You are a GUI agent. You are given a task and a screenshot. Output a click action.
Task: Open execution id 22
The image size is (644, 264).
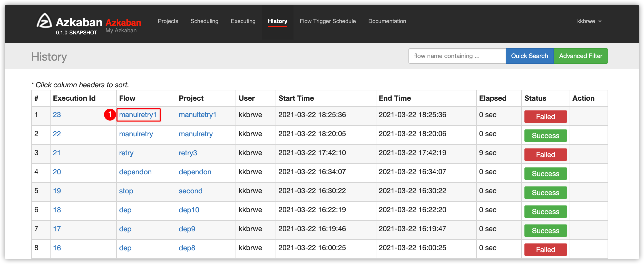click(57, 134)
